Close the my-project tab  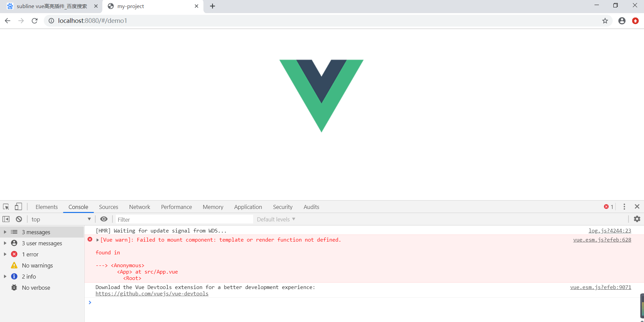pyautogui.click(x=197, y=6)
